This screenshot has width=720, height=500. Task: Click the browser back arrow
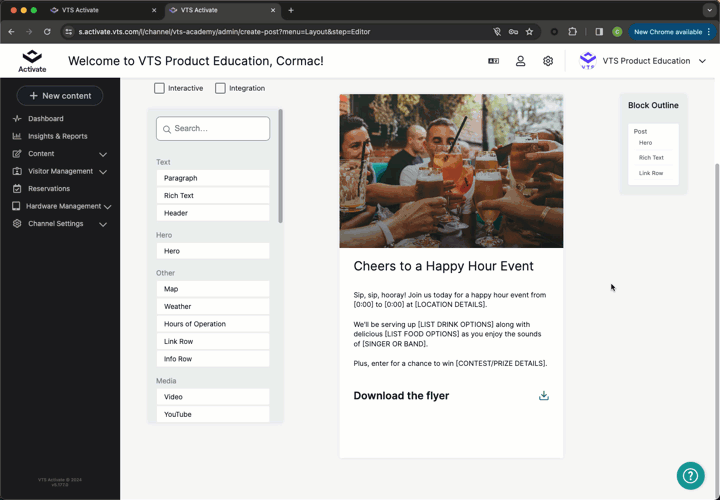11,32
